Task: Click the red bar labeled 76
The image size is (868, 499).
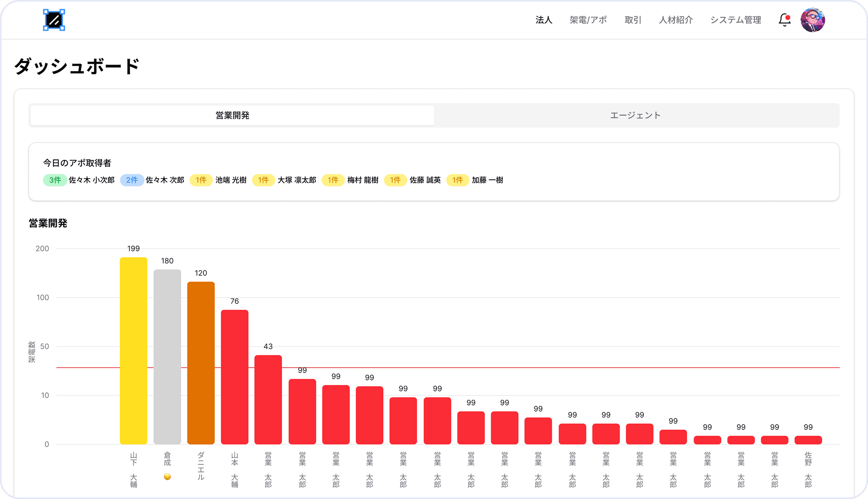Action: pos(235,377)
